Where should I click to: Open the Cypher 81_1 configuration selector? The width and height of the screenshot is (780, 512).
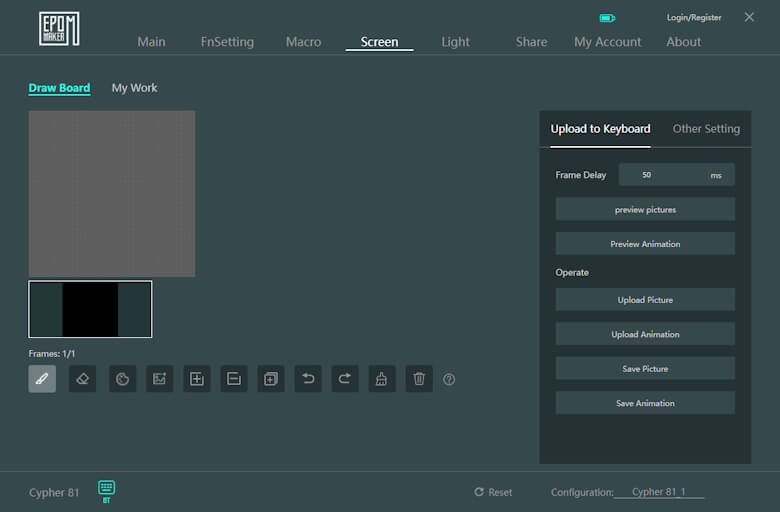659,492
